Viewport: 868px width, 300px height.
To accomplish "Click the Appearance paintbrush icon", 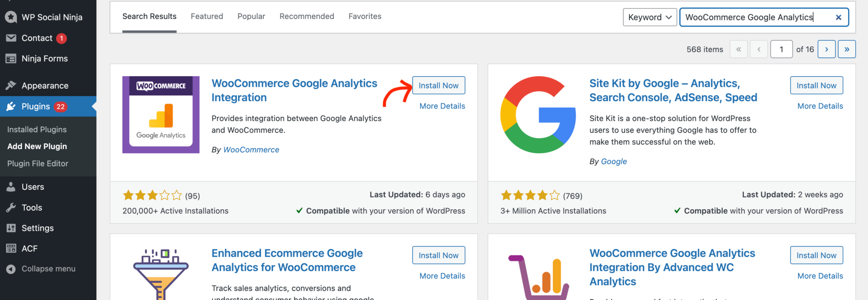I will pos(11,85).
